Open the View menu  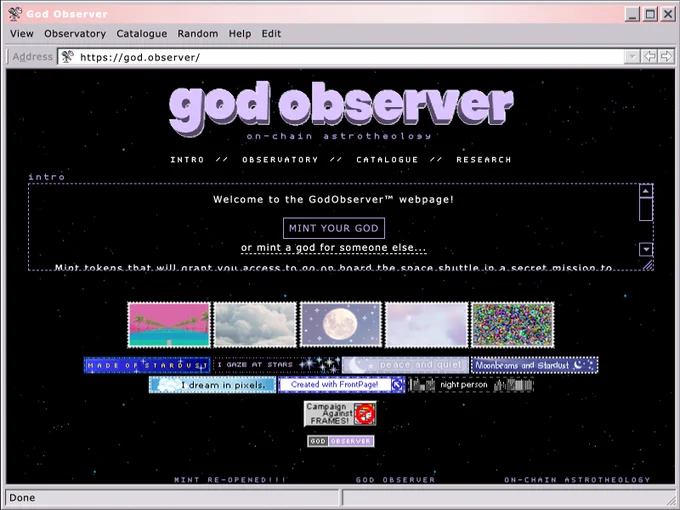22,34
